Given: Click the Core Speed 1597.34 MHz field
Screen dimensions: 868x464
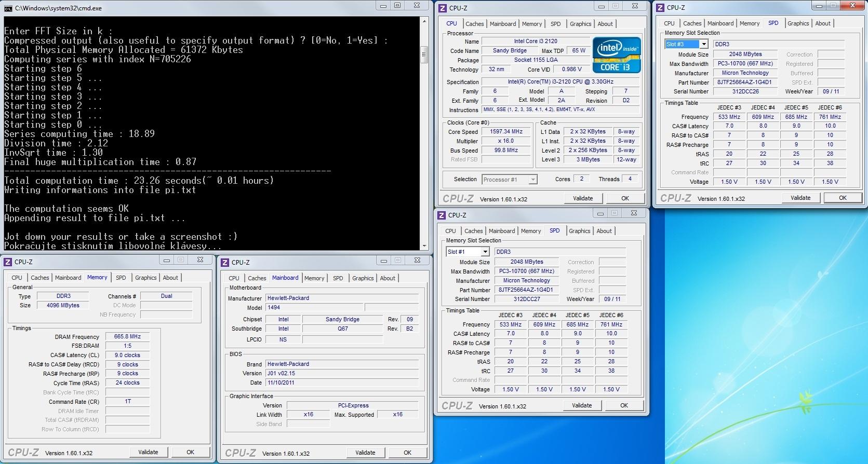Looking at the screenshot, I should [506, 132].
